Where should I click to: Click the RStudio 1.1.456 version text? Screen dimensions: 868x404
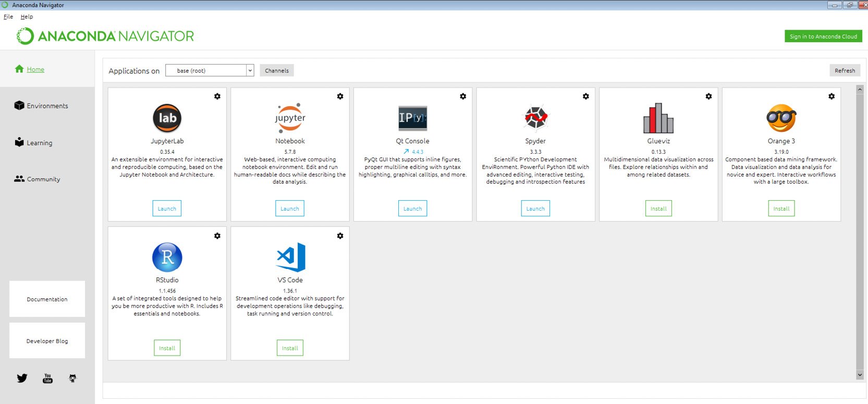167,291
